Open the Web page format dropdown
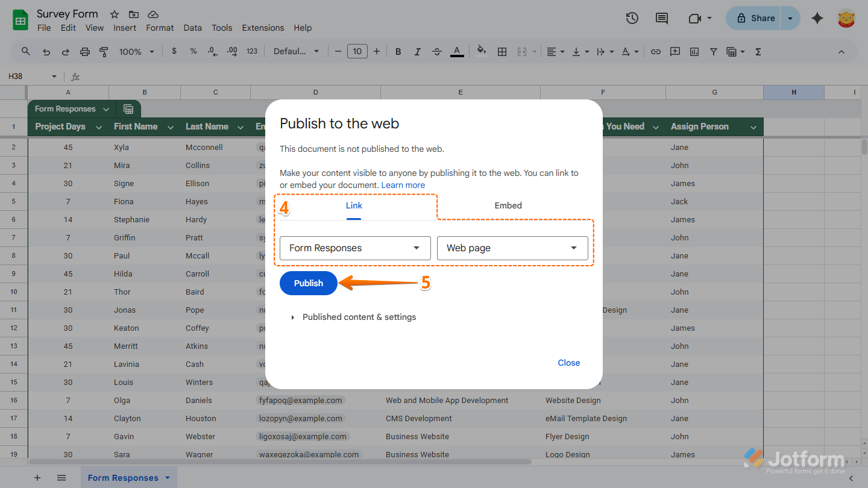Image resolution: width=868 pixels, height=488 pixels. (512, 248)
